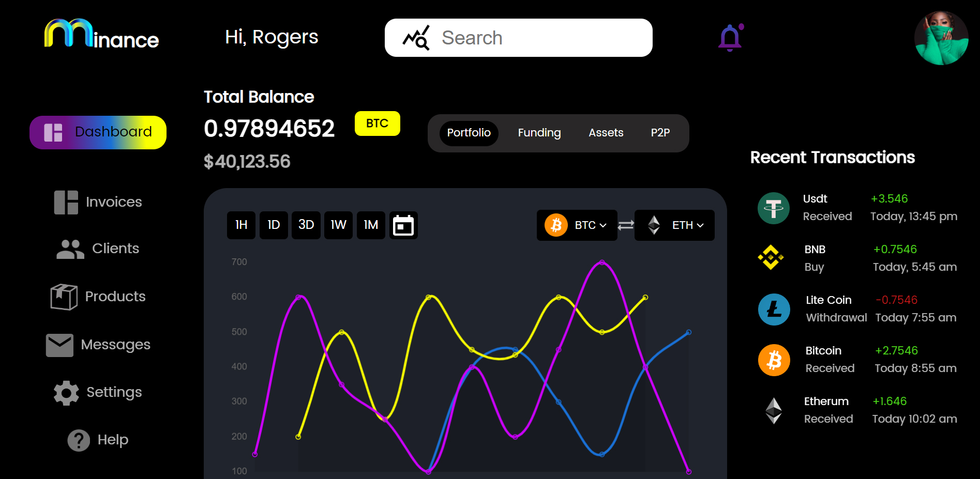This screenshot has width=980, height=479.
Task: Click the -0.7546 amount
Action: click(897, 300)
